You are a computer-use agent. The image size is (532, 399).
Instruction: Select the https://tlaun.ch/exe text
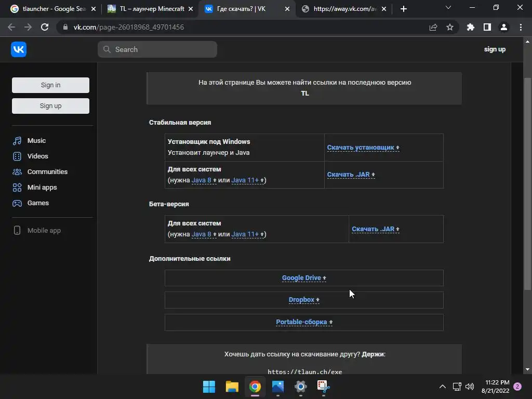(304, 371)
